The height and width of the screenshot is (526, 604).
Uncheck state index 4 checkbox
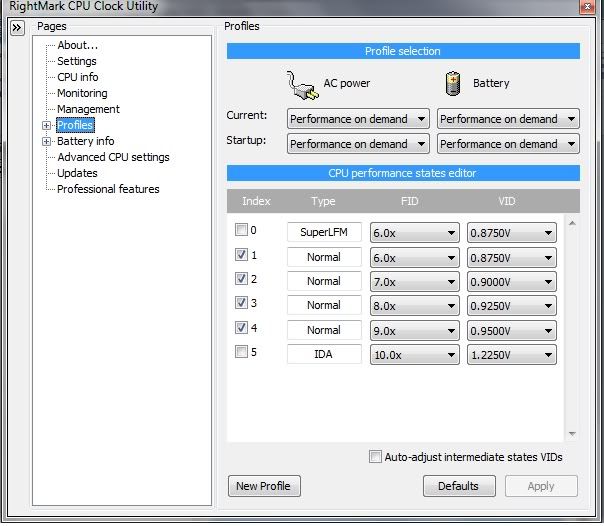pyautogui.click(x=241, y=327)
